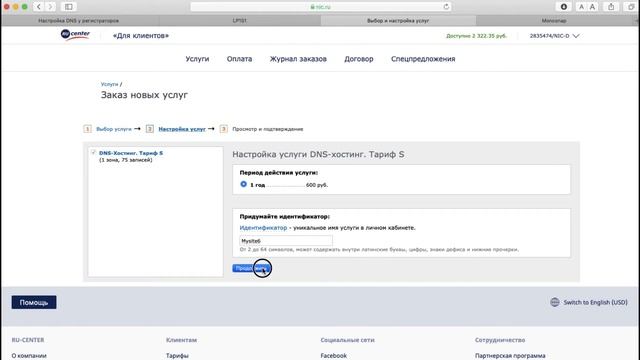Image resolution: width=640 pixels, height=360 pixels.
Task: Click Заказ новых услуг heading
Action: [x=144, y=95]
